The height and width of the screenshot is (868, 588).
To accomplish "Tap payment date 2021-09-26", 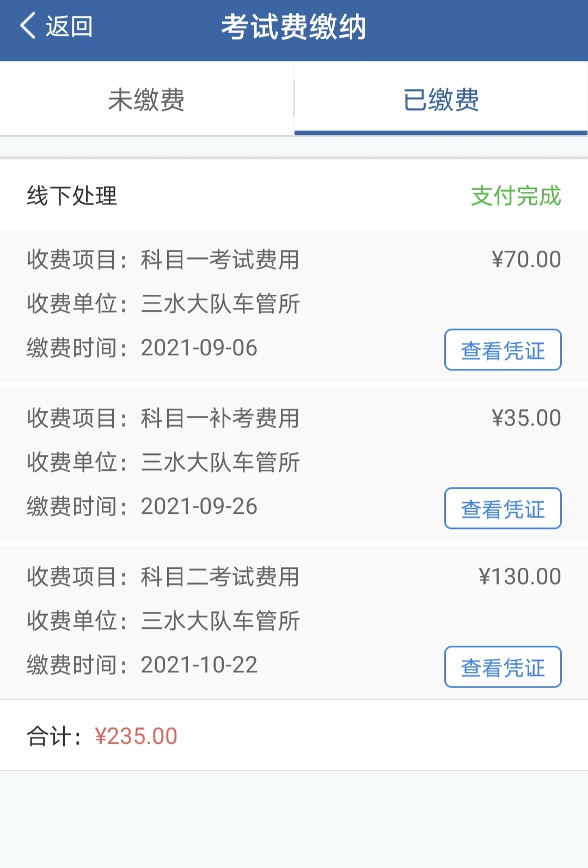I will tap(199, 507).
